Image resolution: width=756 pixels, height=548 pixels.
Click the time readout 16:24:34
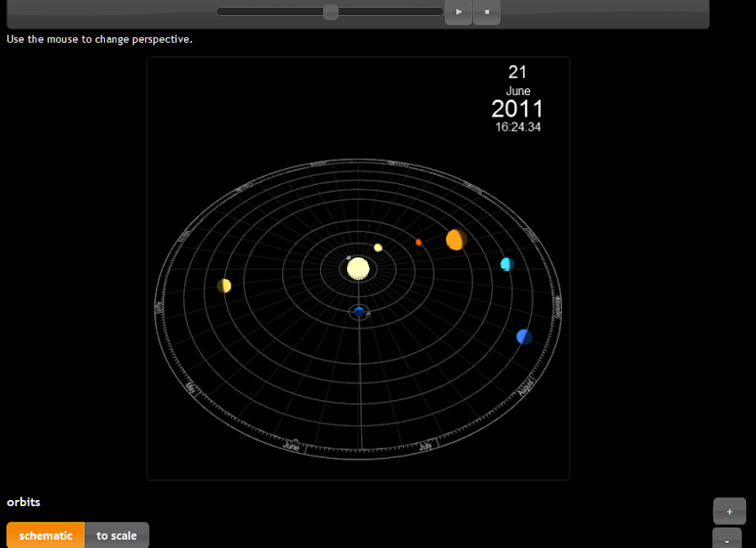[518, 126]
